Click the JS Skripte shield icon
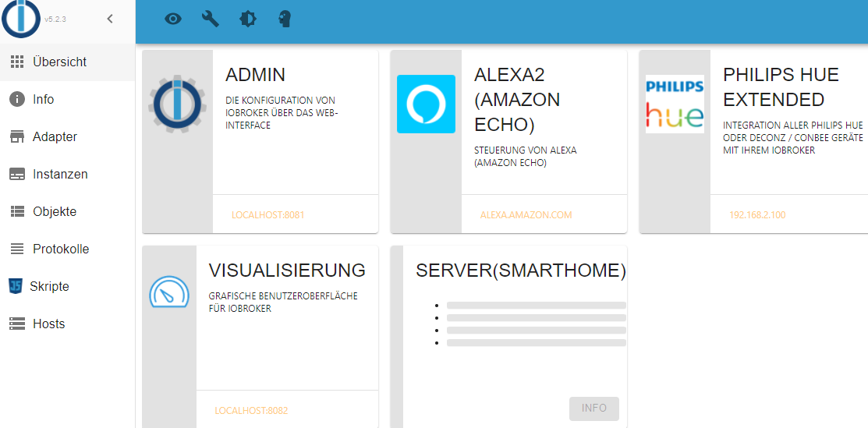This screenshot has height=428, width=868. click(x=16, y=286)
